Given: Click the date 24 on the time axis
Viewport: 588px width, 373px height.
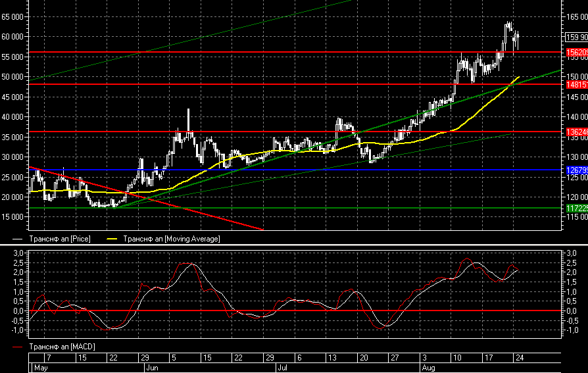Looking at the screenshot, I should (518, 358).
